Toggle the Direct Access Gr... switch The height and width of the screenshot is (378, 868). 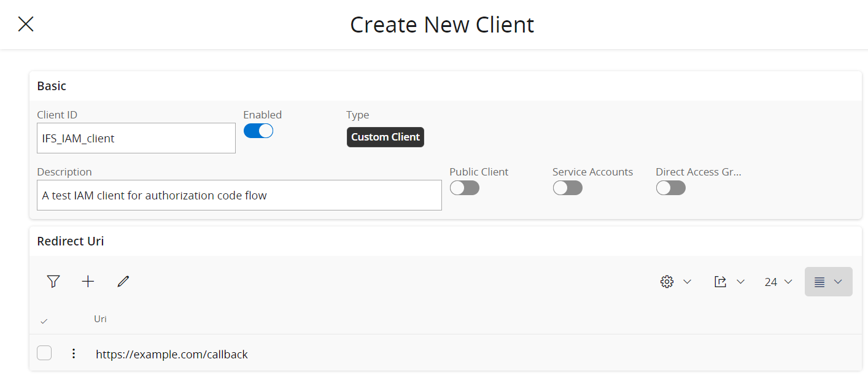pyautogui.click(x=670, y=188)
